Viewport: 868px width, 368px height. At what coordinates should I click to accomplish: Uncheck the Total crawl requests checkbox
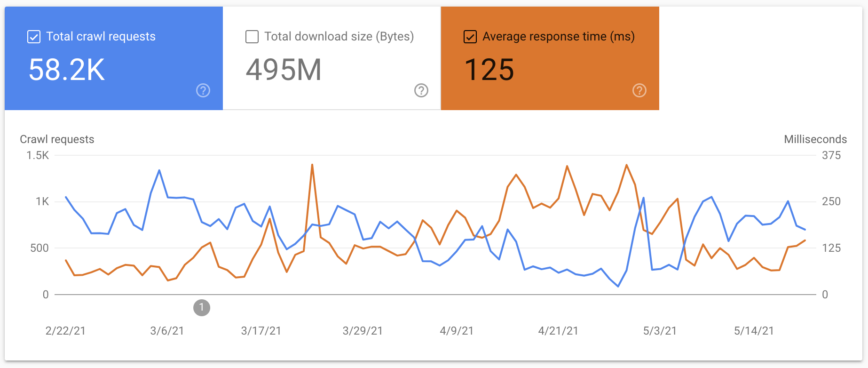[34, 37]
